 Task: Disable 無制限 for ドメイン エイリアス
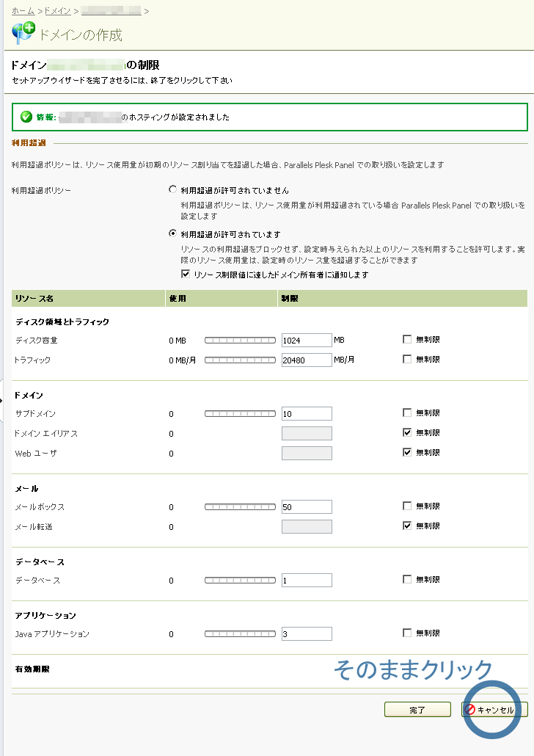(x=407, y=432)
